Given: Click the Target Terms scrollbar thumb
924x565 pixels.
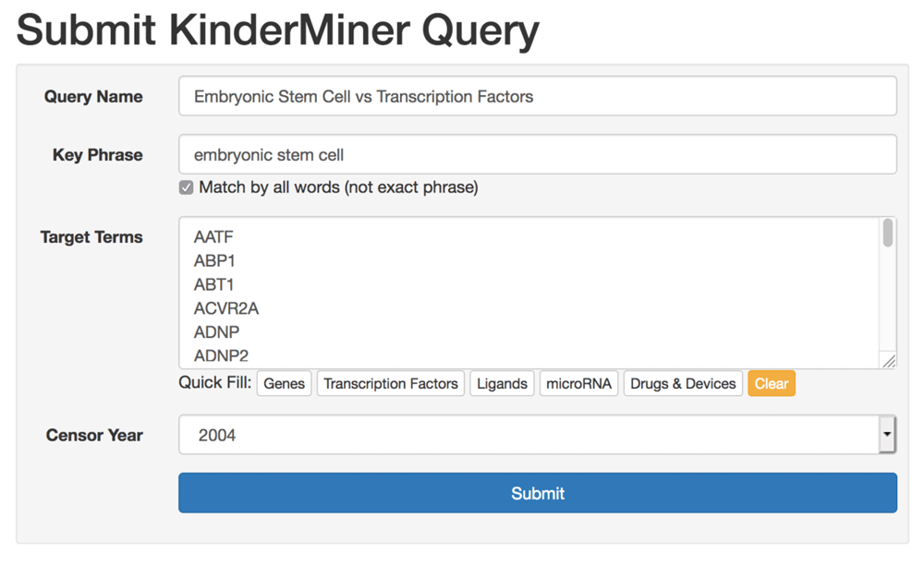Looking at the screenshot, I should point(888,234).
